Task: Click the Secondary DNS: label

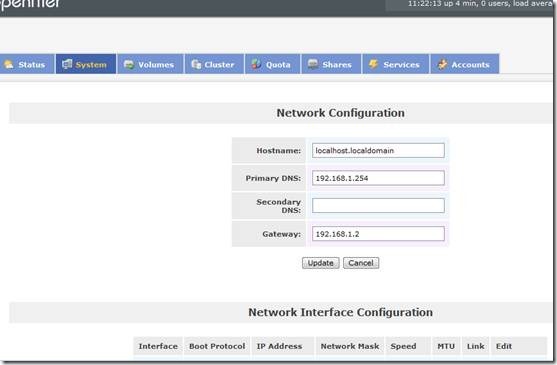Action: (x=278, y=206)
